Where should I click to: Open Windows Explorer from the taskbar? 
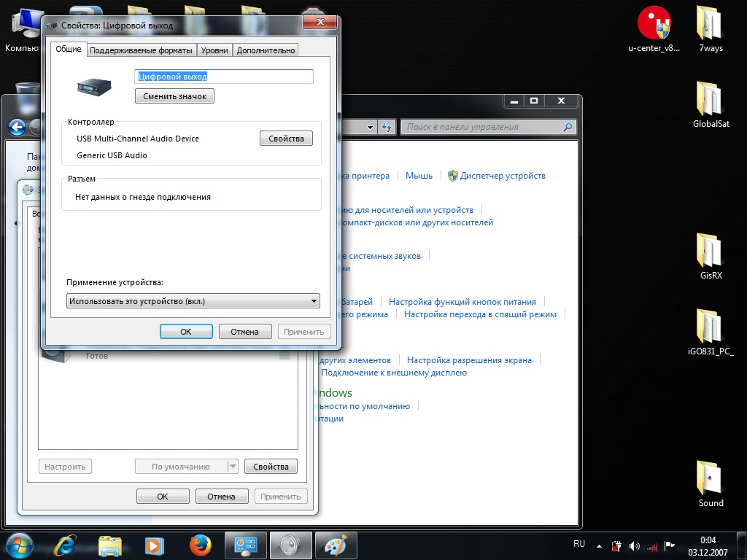pos(109,545)
